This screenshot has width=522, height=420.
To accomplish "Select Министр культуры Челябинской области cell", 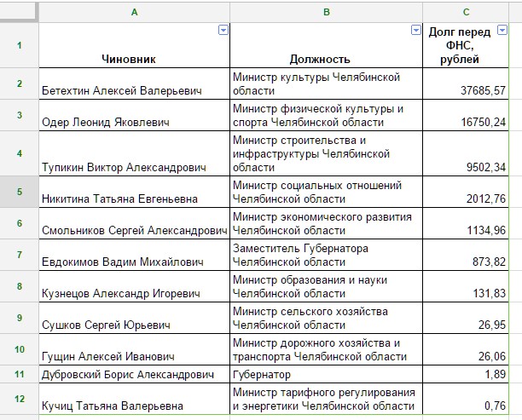I will [x=326, y=83].
